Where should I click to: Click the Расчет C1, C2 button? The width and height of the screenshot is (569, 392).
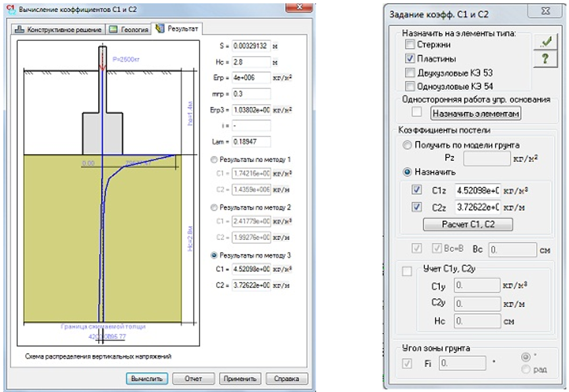coord(468,224)
